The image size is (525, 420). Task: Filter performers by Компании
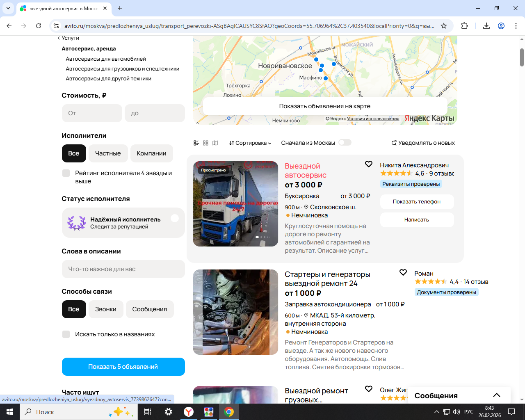[x=152, y=153]
